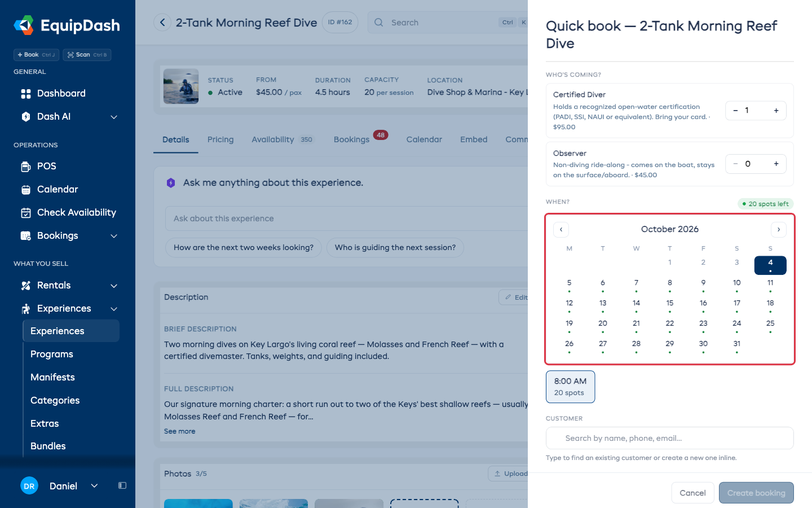Pick October 28 in the calendar

click(x=636, y=346)
